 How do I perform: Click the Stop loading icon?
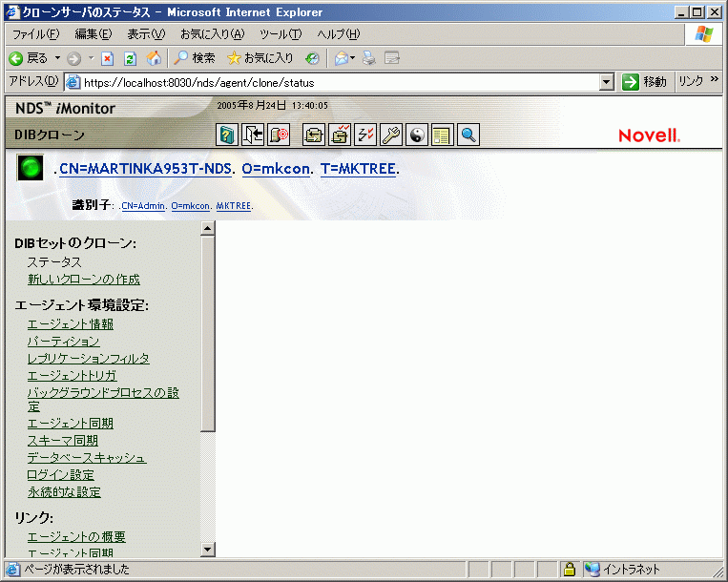click(x=108, y=58)
